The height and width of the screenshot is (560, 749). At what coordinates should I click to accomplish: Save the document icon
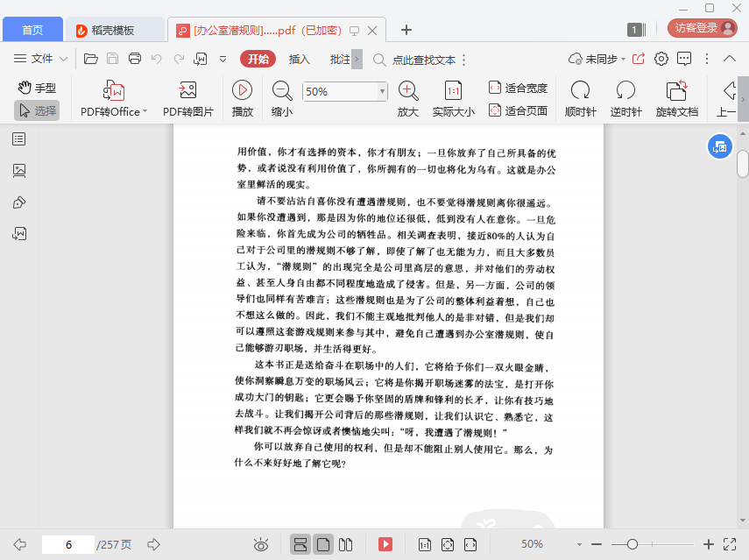coord(113,59)
